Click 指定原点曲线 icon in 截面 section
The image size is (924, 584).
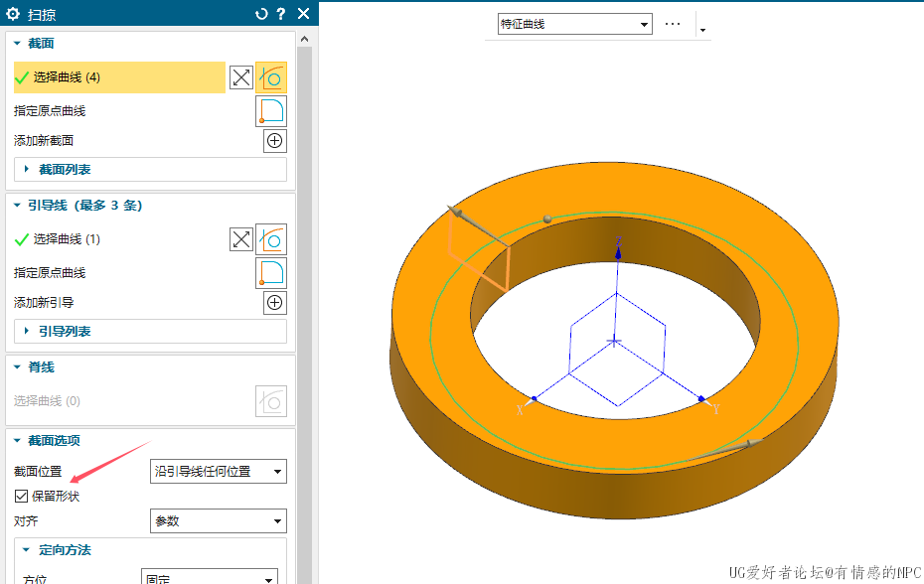click(271, 111)
